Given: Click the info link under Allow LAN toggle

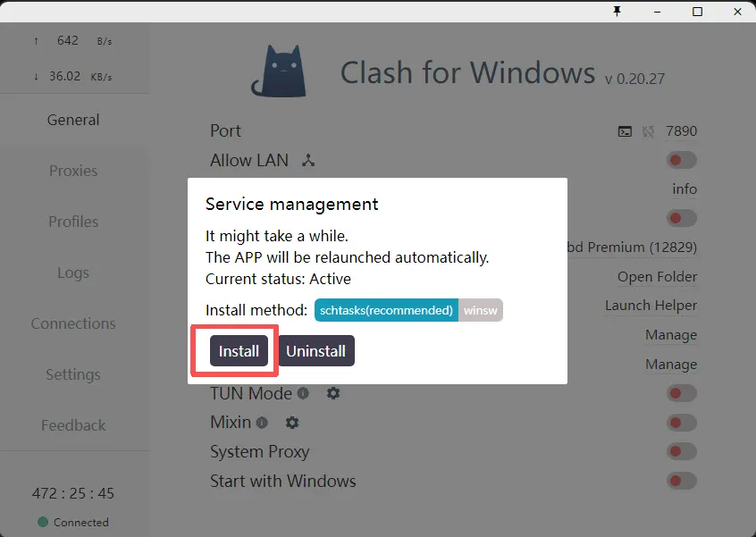Looking at the screenshot, I should (685, 189).
